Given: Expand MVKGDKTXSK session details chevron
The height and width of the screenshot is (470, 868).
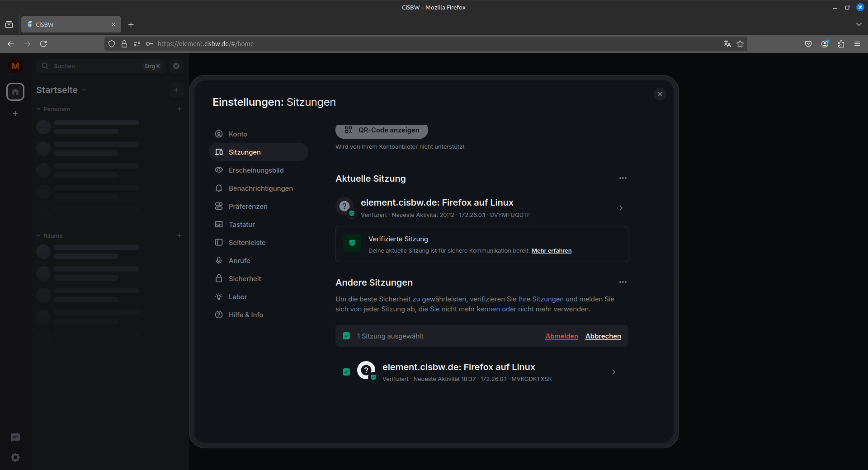Looking at the screenshot, I should point(613,372).
